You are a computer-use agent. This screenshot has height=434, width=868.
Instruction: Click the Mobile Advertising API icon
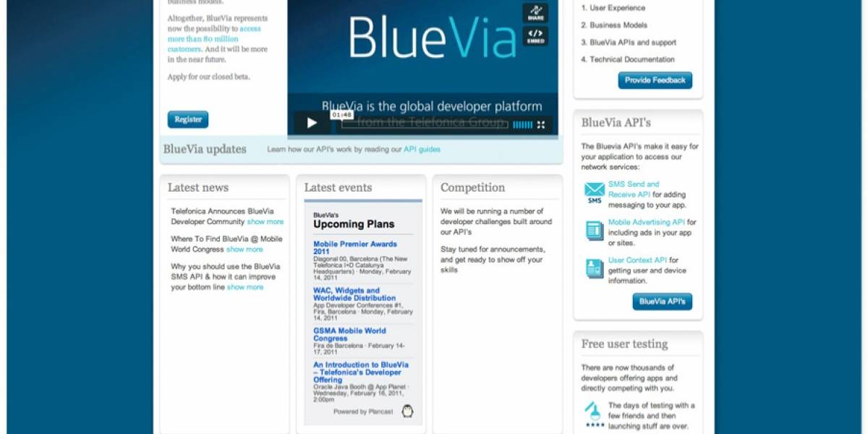(x=595, y=231)
